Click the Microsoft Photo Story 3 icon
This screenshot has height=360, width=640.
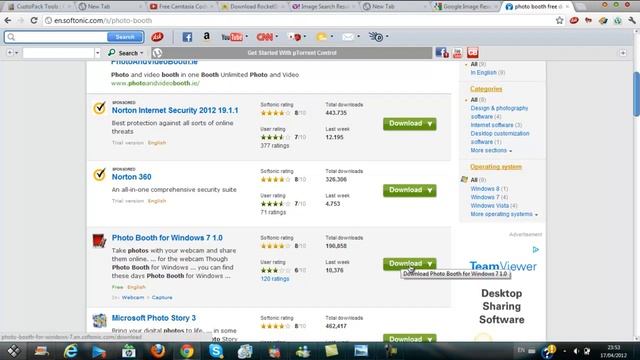[99, 321]
